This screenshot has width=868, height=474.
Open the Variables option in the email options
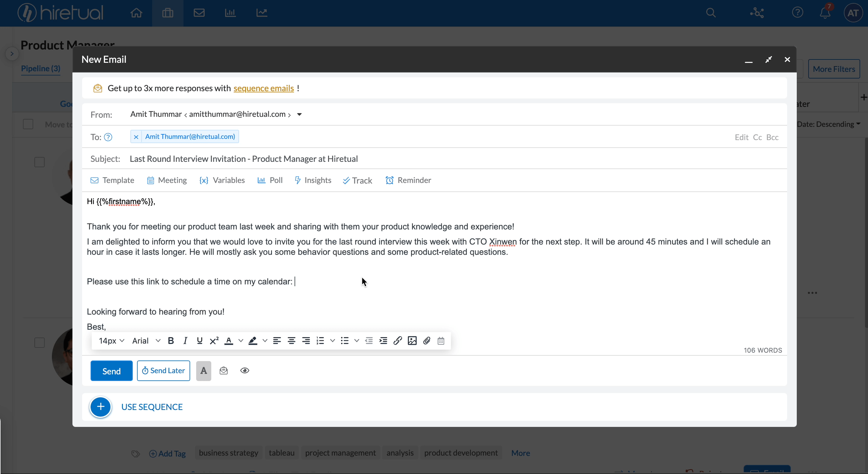[222, 180]
